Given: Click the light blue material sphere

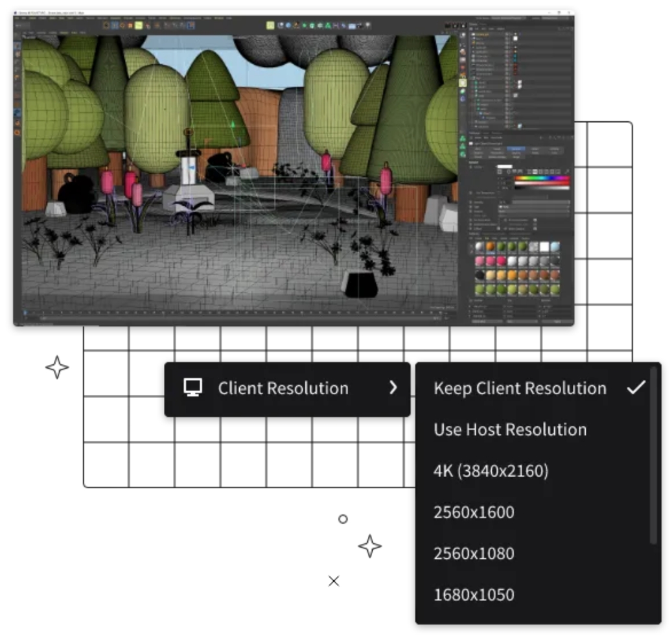Looking at the screenshot, I should [557, 248].
